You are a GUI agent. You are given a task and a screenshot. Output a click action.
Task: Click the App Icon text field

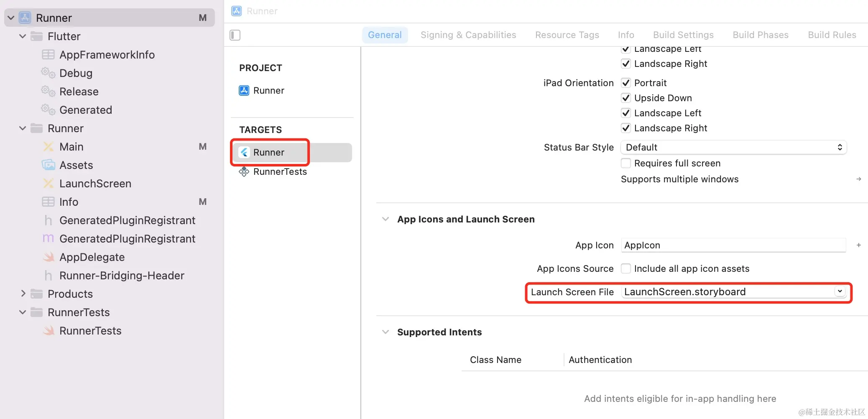click(733, 245)
